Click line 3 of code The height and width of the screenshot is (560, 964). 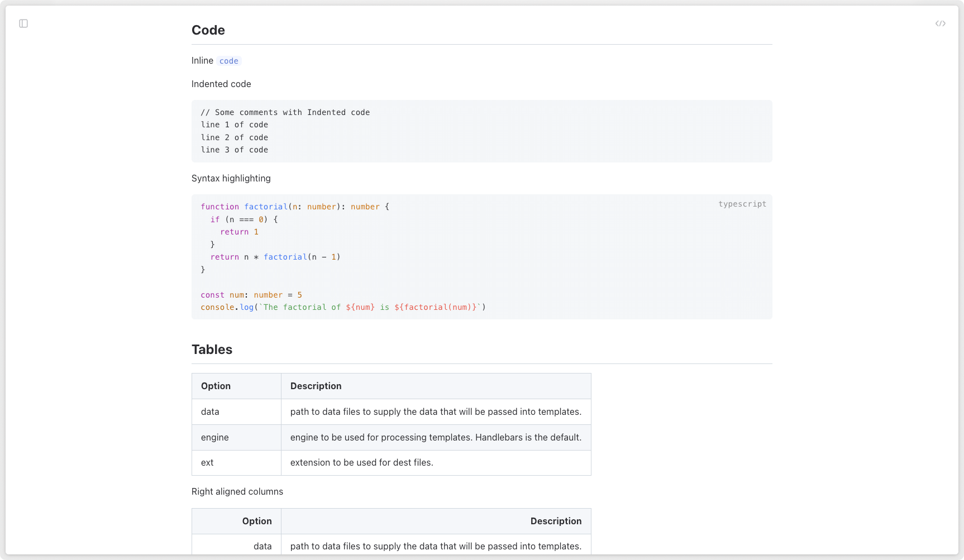pyautogui.click(x=235, y=150)
